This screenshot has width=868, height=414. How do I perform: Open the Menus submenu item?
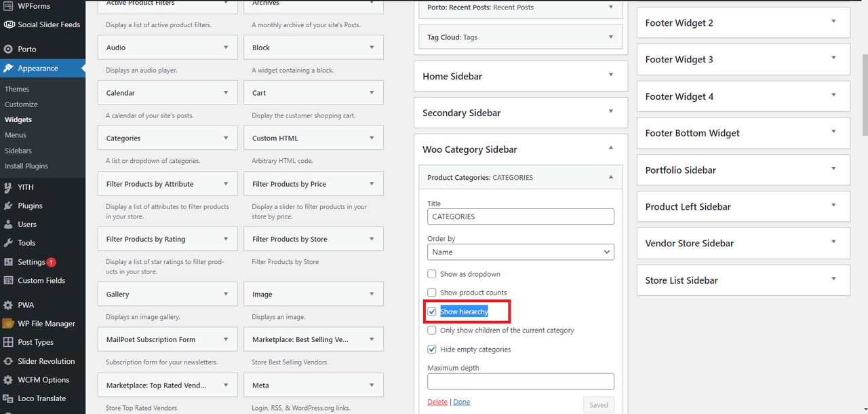[x=16, y=135]
